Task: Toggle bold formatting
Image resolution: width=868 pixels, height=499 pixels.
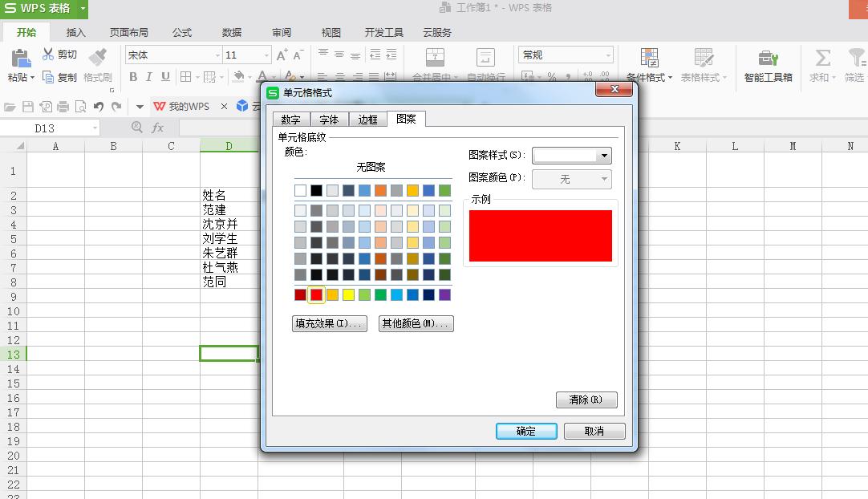Action: point(133,77)
